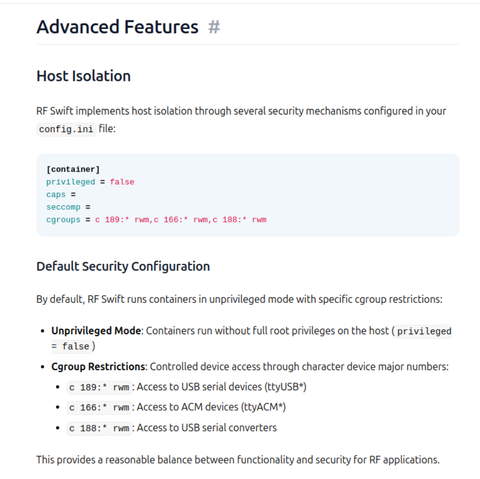
Task: Click the [container] line in code block
Action: (73, 169)
